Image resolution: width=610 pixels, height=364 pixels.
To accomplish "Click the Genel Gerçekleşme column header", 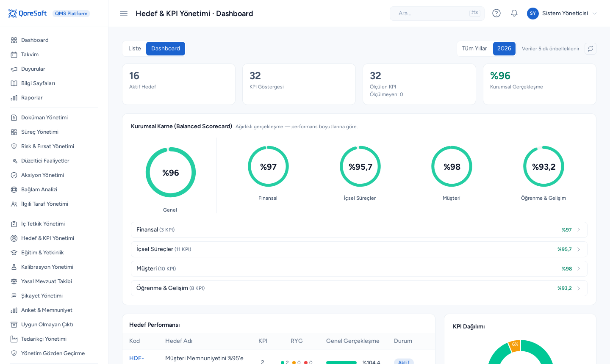I will click(353, 341).
